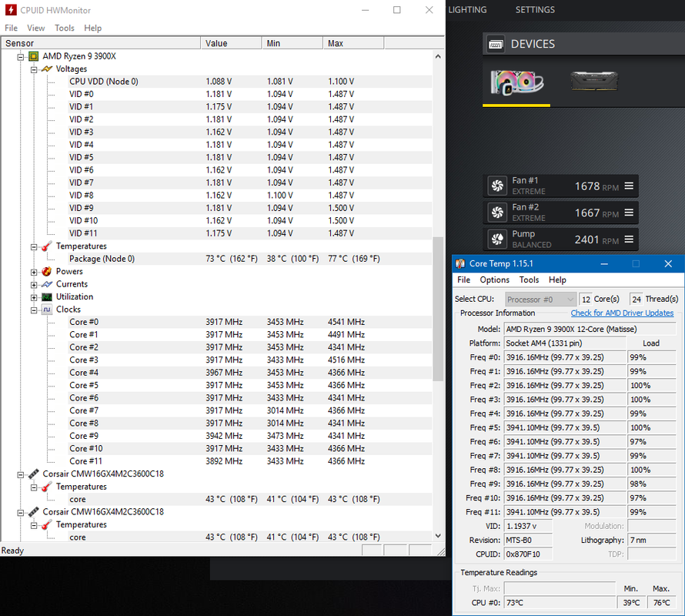The height and width of the screenshot is (616, 685).
Task: Click the Pump fan icon in iCUE
Action: coord(497,239)
